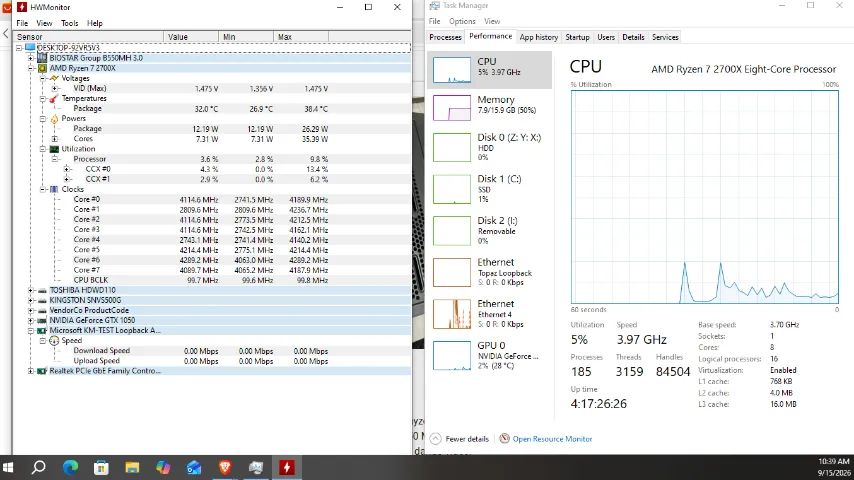
Task: Open Microsoft Store from taskbar
Action: [101, 467]
